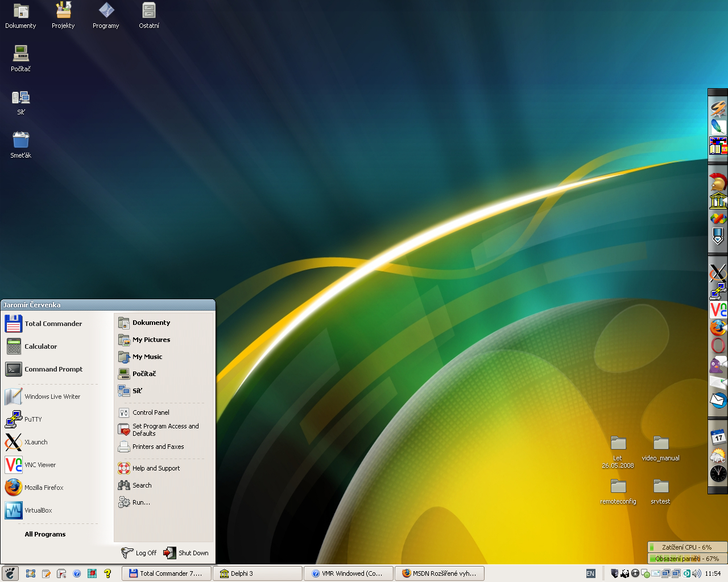This screenshot has width=728, height=582.
Task: Click the EN language indicator
Action: tap(590, 573)
